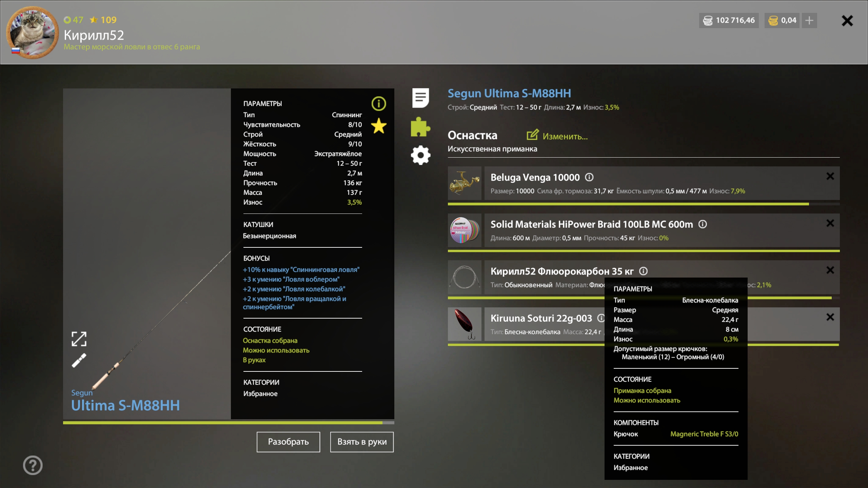868x488 pixels.
Task: Open the help question mark icon
Action: click(33, 465)
